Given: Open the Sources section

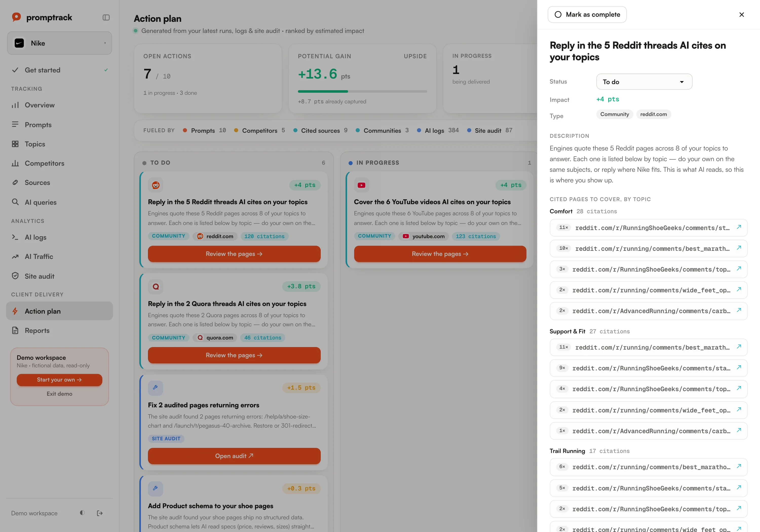Looking at the screenshot, I should pyautogui.click(x=60, y=182).
